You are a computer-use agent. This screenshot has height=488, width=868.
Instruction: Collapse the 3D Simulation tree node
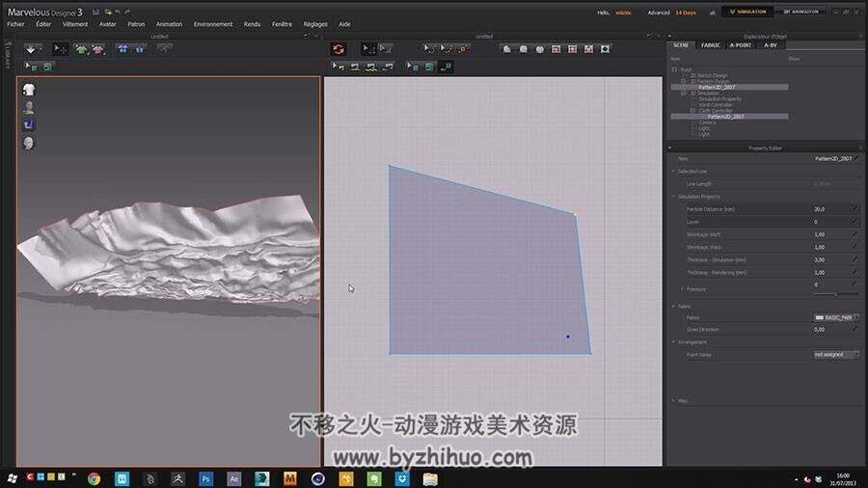(x=683, y=93)
